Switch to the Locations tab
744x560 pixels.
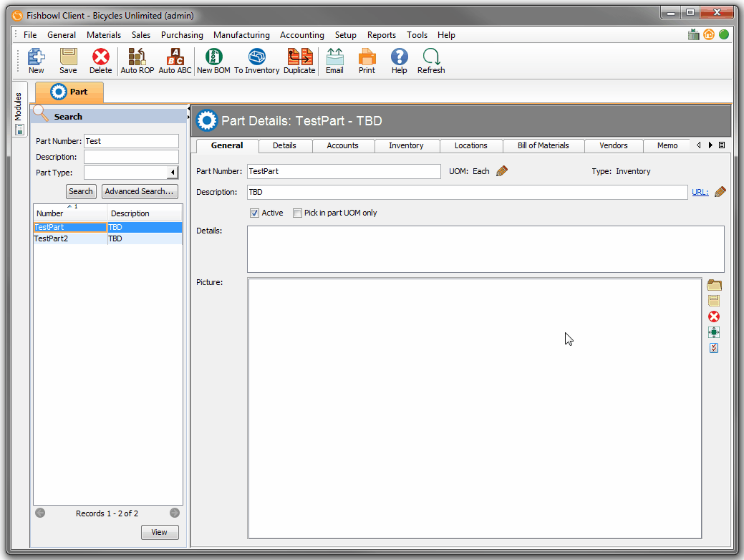coord(471,145)
